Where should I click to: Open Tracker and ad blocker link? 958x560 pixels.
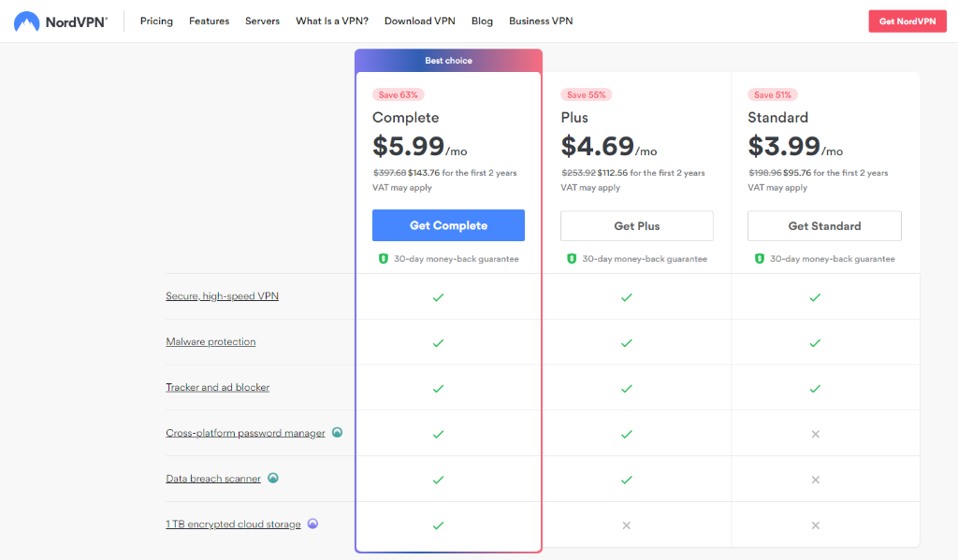click(x=217, y=387)
